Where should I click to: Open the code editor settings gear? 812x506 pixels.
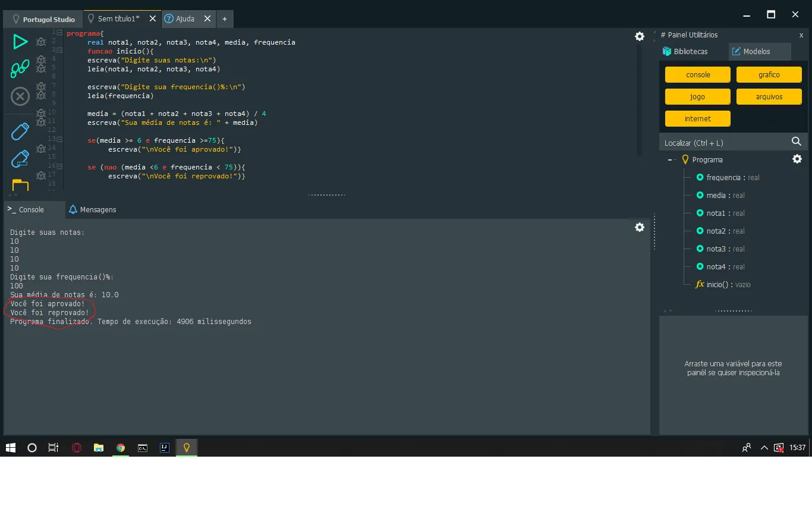(640, 36)
